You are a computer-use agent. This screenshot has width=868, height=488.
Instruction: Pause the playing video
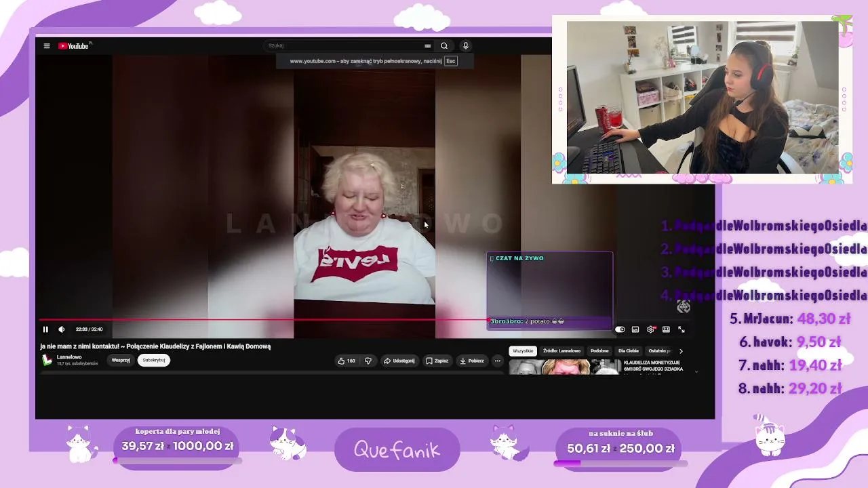(45, 329)
